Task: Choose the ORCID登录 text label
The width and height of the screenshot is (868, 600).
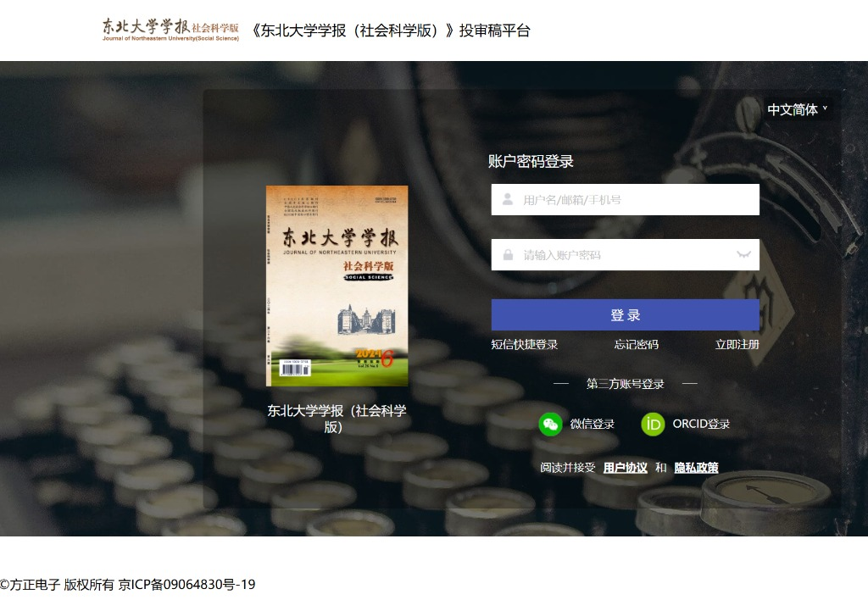Action: click(x=701, y=425)
